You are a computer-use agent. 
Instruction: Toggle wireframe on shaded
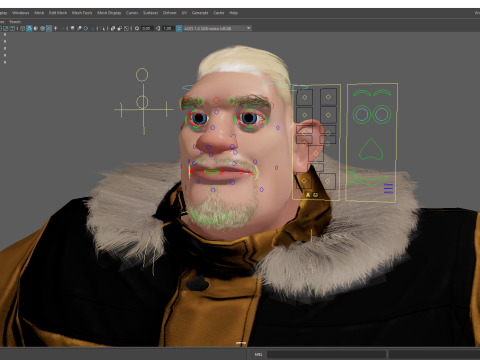pos(42,28)
